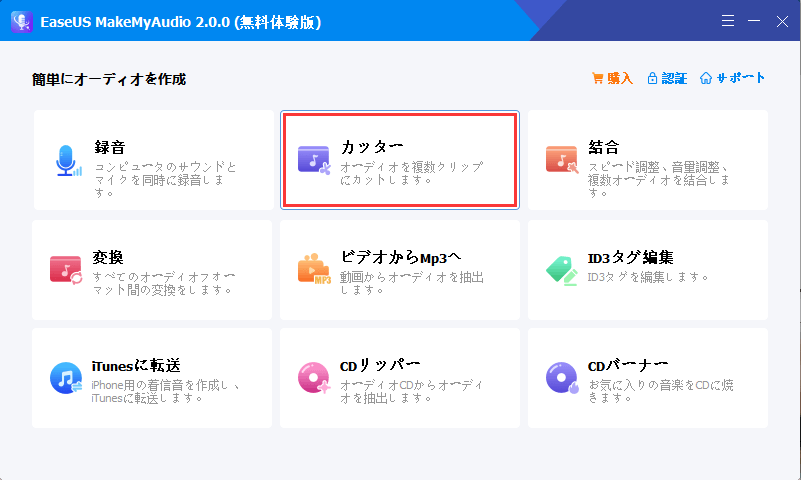Click the house icon beside サポート

coord(706,78)
